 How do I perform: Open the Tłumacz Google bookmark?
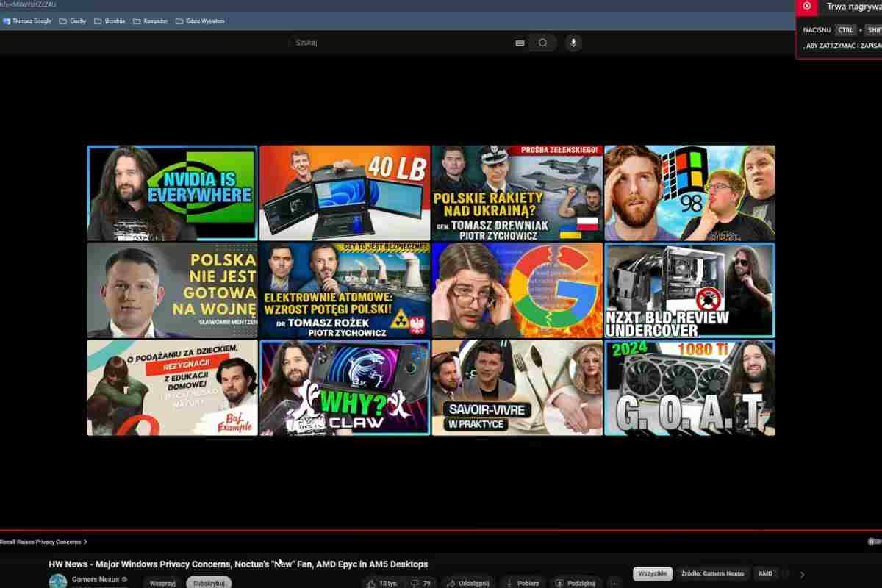(x=27, y=21)
